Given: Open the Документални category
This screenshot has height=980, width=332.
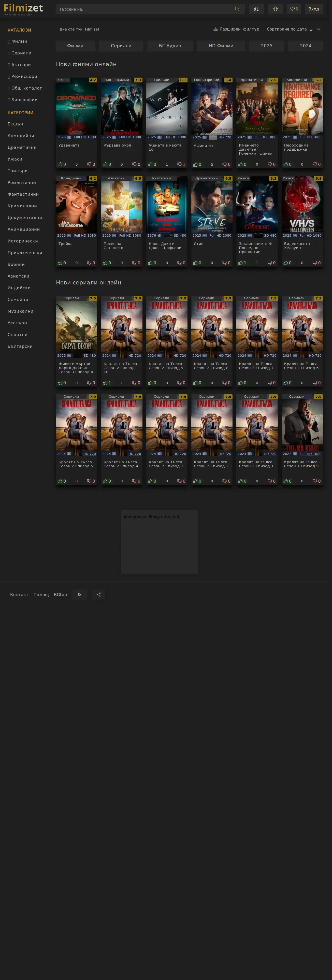Looking at the screenshot, I should pos(25,218).
